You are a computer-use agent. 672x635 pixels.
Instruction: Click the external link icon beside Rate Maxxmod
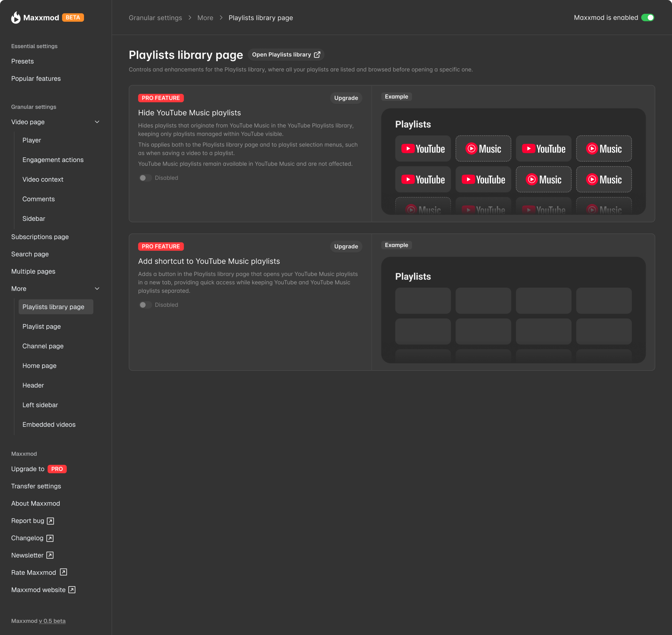pyautogui.click(x=63, y=572)
